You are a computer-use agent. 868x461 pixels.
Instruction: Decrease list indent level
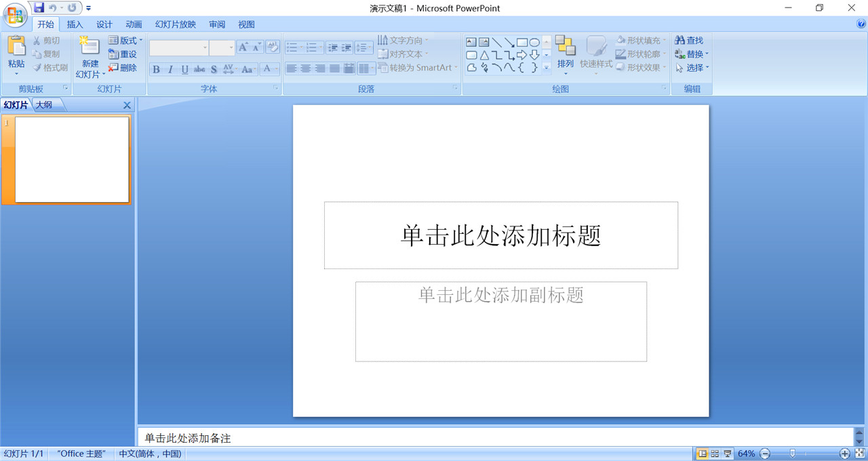(332, 47)
